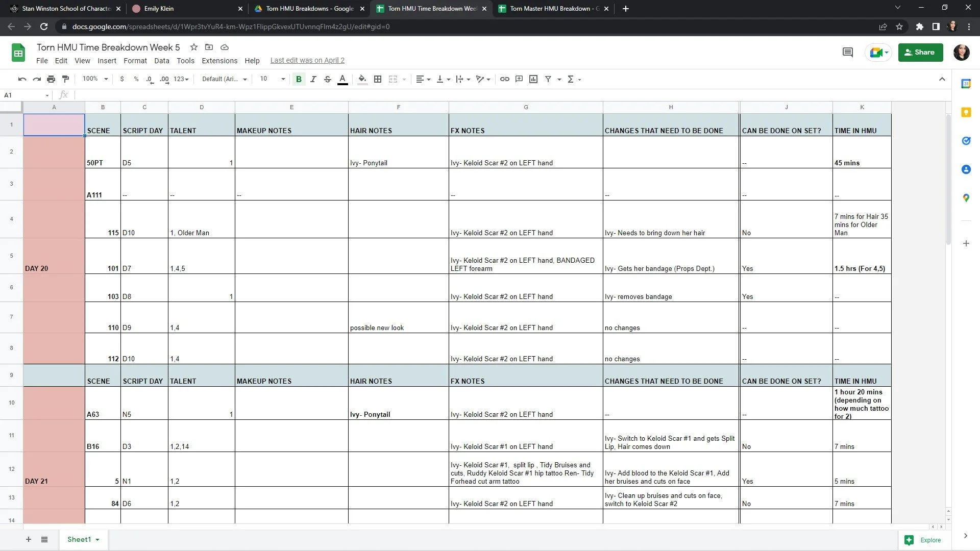Viewport: 980px width, 551px height.
Task: Open the Last edit was on April 2 link
Action: click(x=307, y=60)
